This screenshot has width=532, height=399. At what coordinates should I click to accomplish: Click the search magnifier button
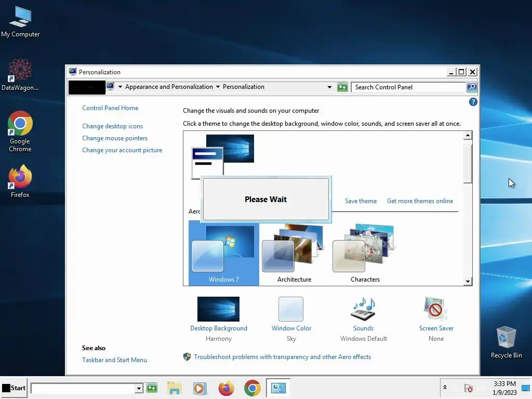pyautogui.click(x=472, y=87)
